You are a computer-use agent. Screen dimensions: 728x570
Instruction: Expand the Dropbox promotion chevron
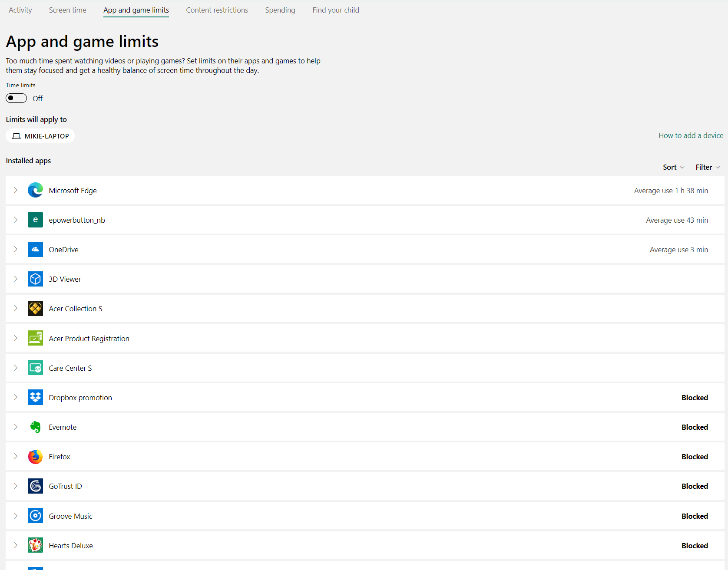(x=16, y=397)
